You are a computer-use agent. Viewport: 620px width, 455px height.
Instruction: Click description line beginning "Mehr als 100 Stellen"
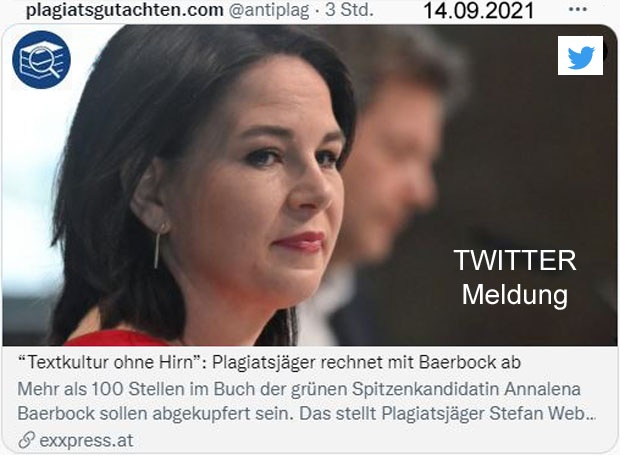(x=299, y=389)
